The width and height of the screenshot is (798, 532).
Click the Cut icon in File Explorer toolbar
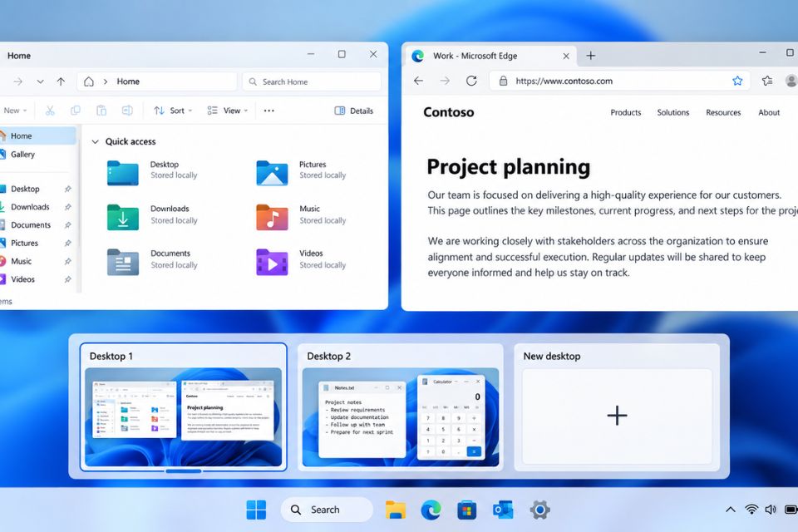tap(50, 111)
